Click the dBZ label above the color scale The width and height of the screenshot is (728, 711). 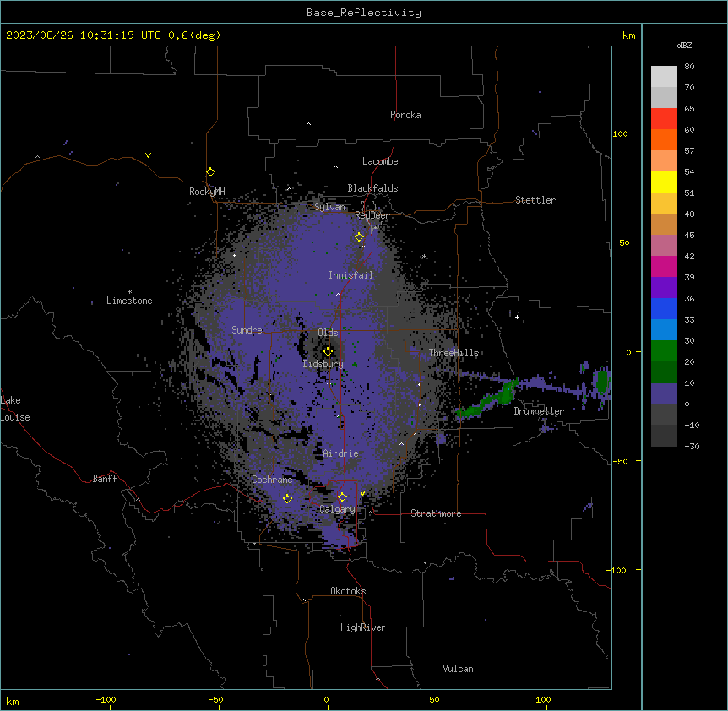(x=684, y=45)
